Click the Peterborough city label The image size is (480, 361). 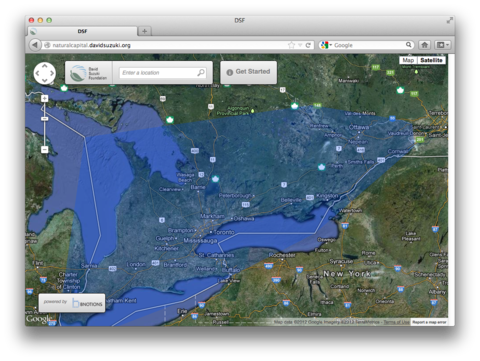[235, 196]
